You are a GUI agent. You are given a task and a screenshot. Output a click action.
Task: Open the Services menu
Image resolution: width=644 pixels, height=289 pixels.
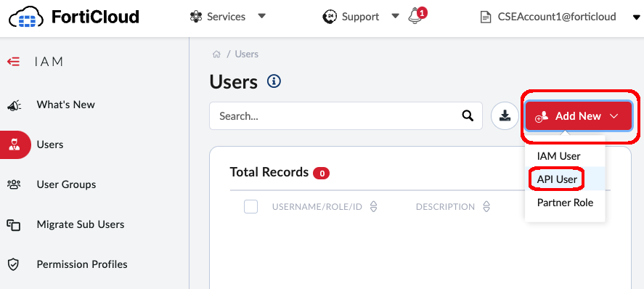coord(228,17)
